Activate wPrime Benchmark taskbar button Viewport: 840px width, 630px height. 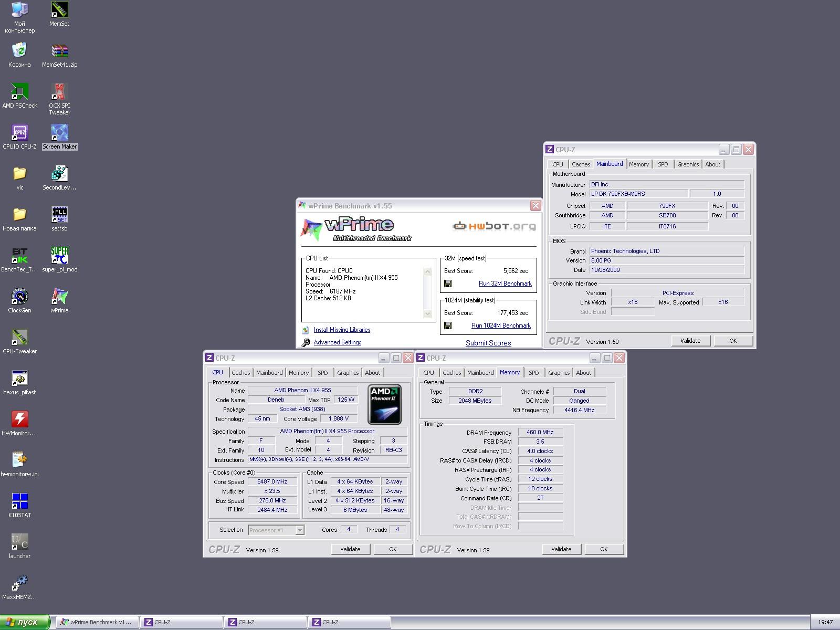coord(97,622)
